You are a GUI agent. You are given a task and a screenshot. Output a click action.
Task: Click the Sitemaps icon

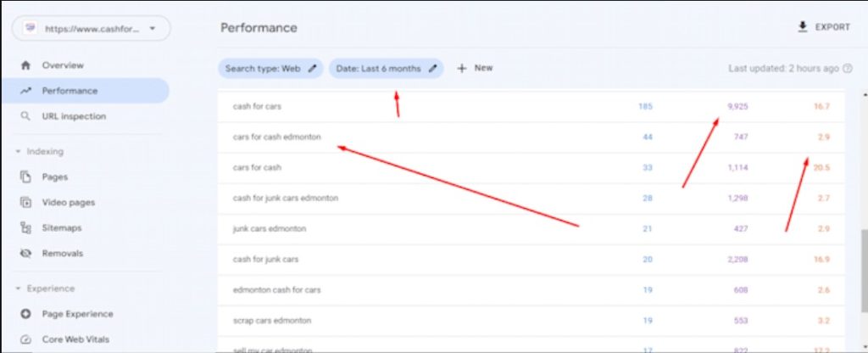(x=25, y=228)
